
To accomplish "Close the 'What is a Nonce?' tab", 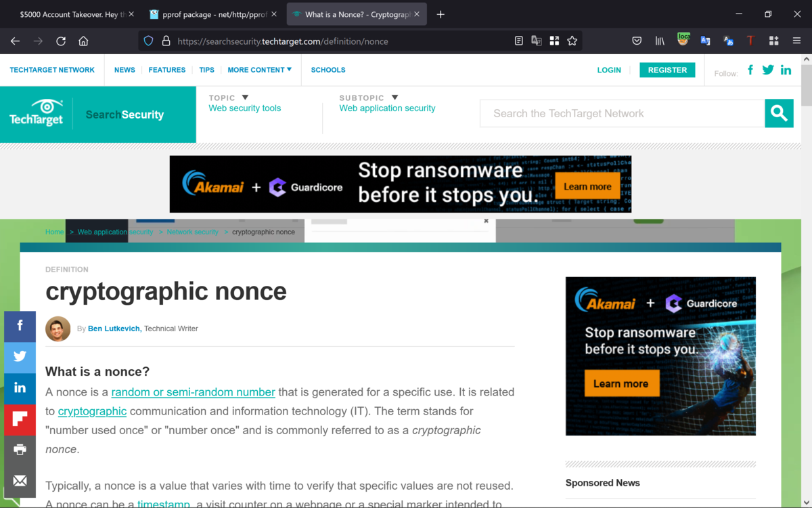I will [x=417, y=14].
